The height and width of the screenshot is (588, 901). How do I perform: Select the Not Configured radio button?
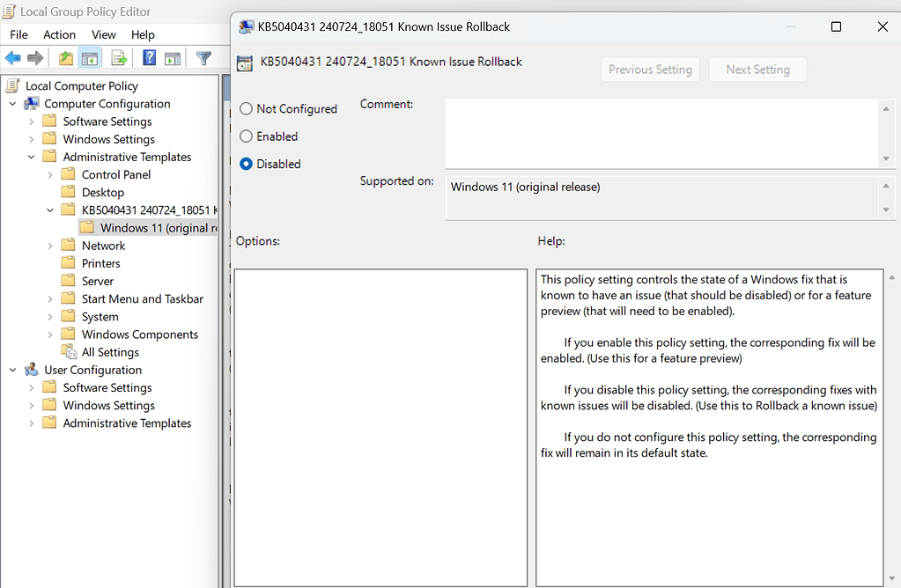pos(247,109)
